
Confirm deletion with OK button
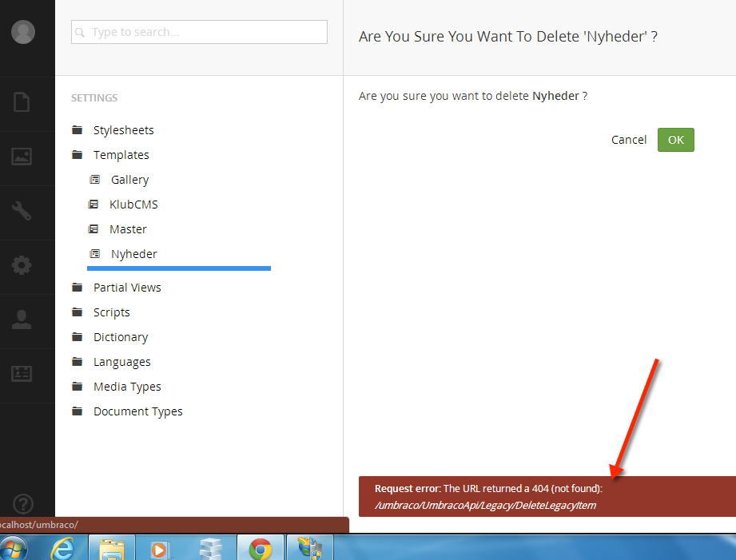click(675, 140)
